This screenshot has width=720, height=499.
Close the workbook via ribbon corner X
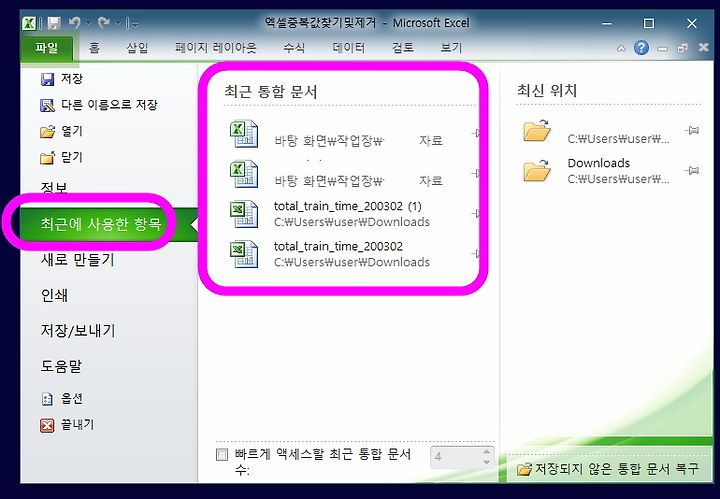[x=703, y=47]
